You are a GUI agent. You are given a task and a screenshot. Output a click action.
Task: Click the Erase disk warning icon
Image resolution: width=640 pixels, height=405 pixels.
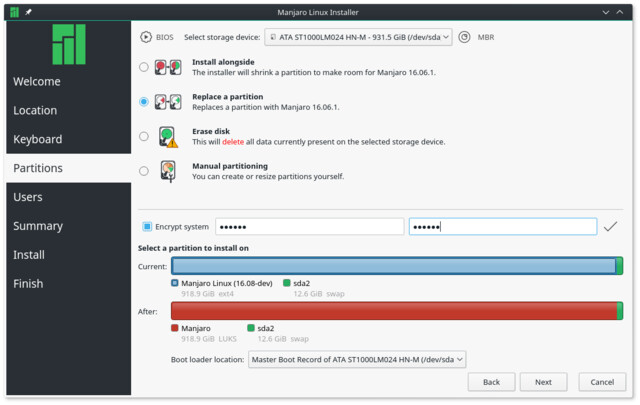[168, 137]
